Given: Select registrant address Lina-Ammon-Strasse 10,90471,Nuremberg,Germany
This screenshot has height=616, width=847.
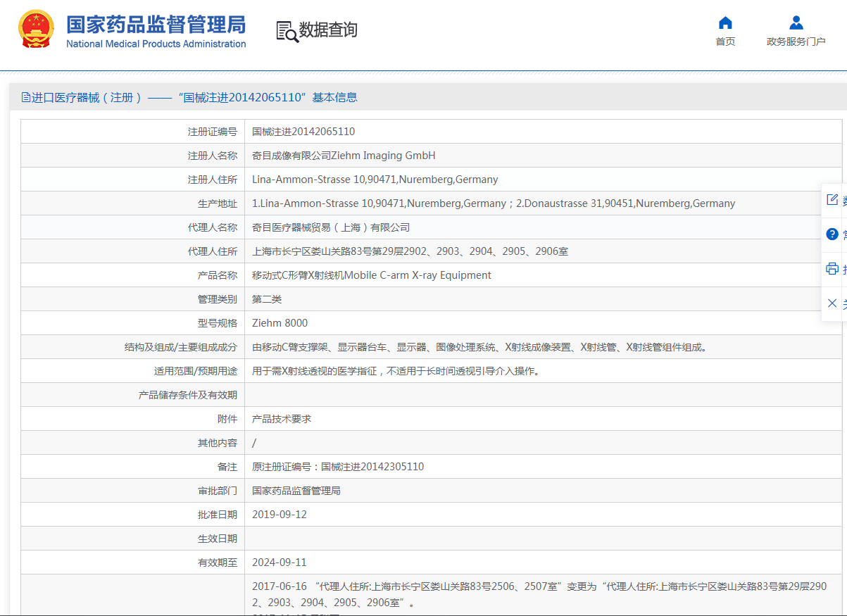Looking at the screenshot, I should point(375,180).
